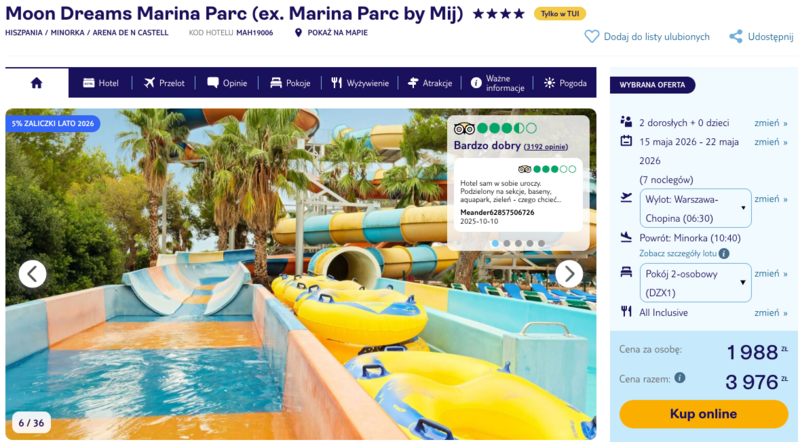Click zmień next to All Inclusive

pyautogui.click(x=771, y=312)
